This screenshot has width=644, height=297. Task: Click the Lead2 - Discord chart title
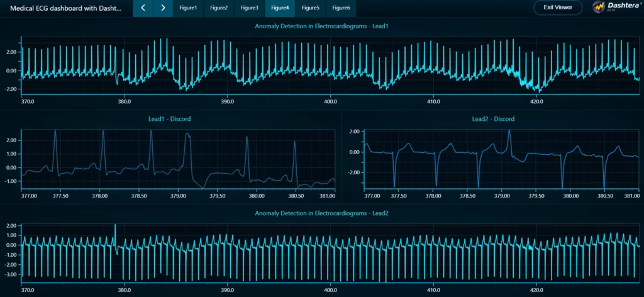tap(493, 119)
